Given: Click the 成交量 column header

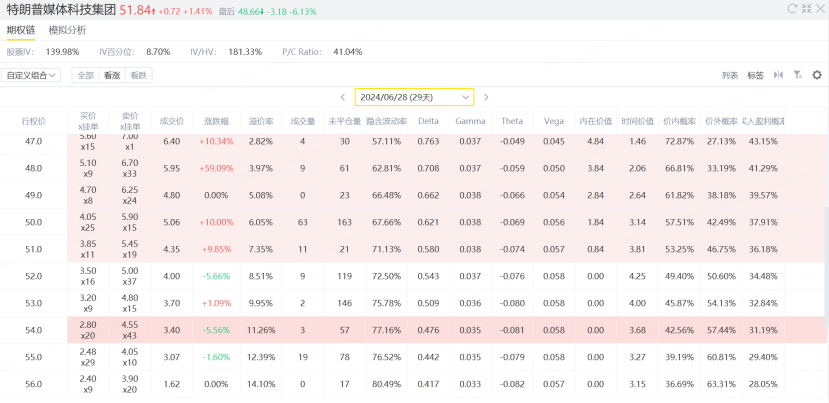Looking at the screenshot, I should pyautogui.click(x=302, y=121).
